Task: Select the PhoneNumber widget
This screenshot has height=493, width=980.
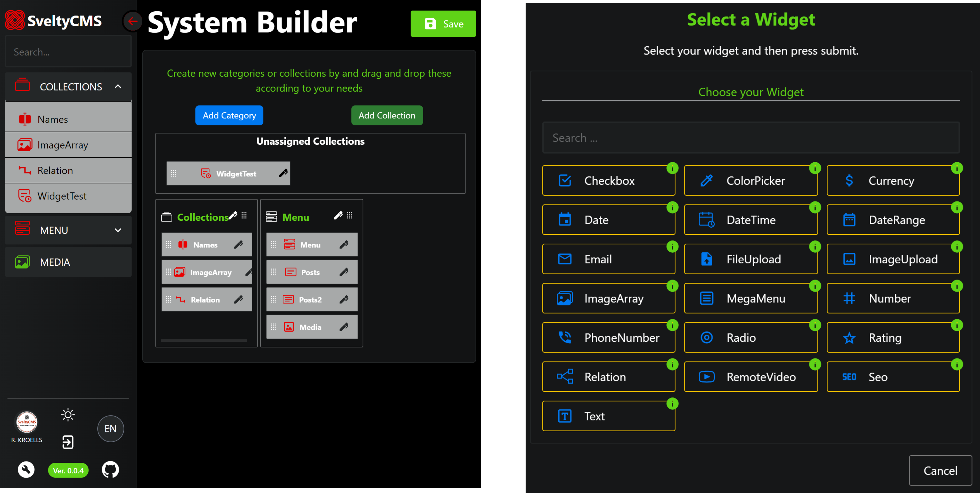Action: [609, 338]
